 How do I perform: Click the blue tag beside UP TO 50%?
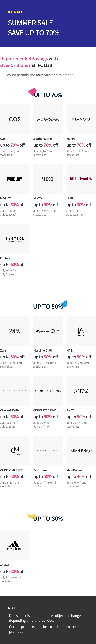tap(64, 303)
